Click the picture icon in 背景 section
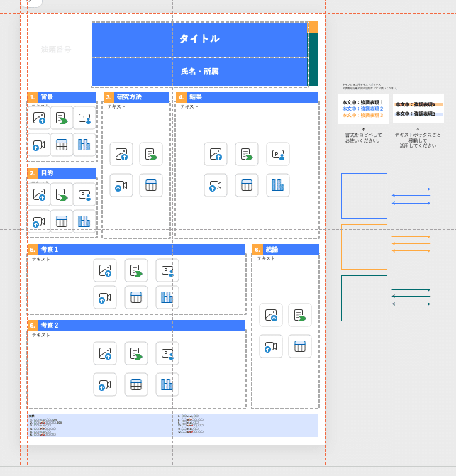Image resolution: width=456 pixels, height=476 pixels. point(39,118)
